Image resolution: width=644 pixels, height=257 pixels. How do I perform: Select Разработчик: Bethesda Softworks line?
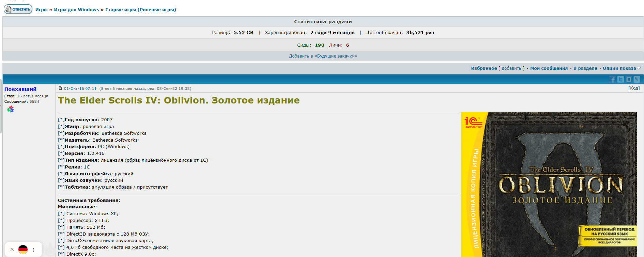click(102, 133)
